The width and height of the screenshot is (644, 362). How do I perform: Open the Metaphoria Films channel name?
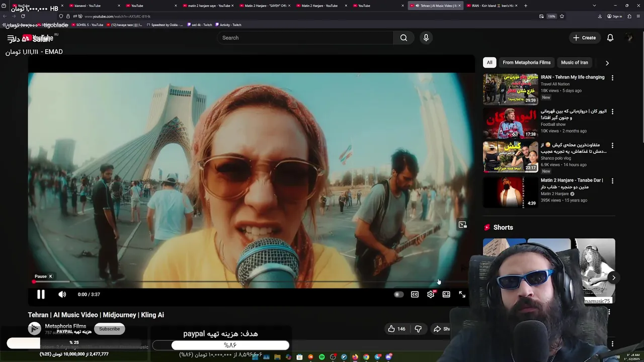pos(65,326)
